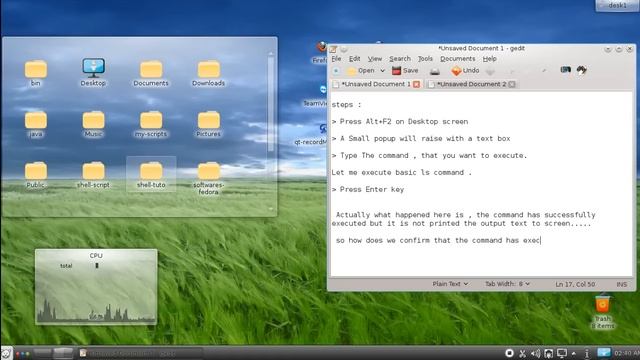Select the Documents folder
This screenshot has width=640, height=360.
click(x=151, y=73)
